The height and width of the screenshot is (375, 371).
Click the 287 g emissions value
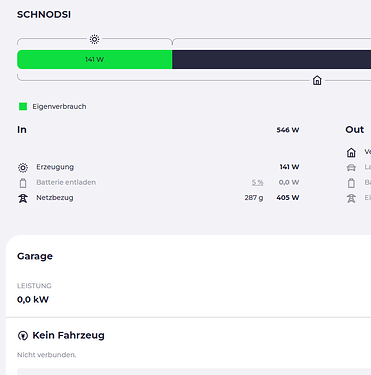[x=254, y=198]
